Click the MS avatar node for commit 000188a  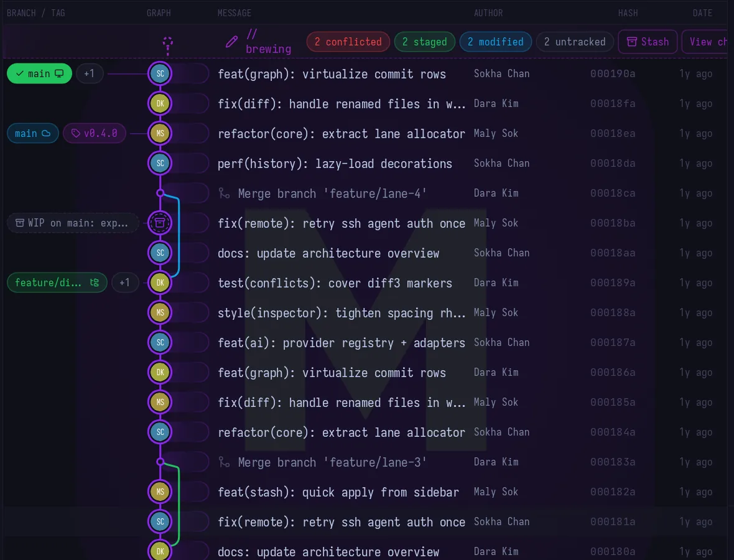point(160,312)
